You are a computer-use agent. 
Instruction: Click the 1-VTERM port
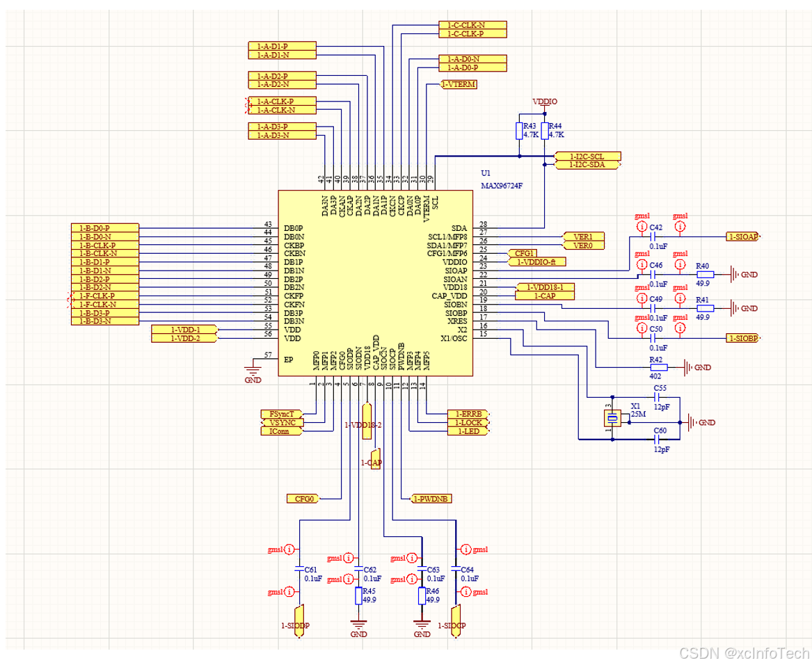coord(459,84)
